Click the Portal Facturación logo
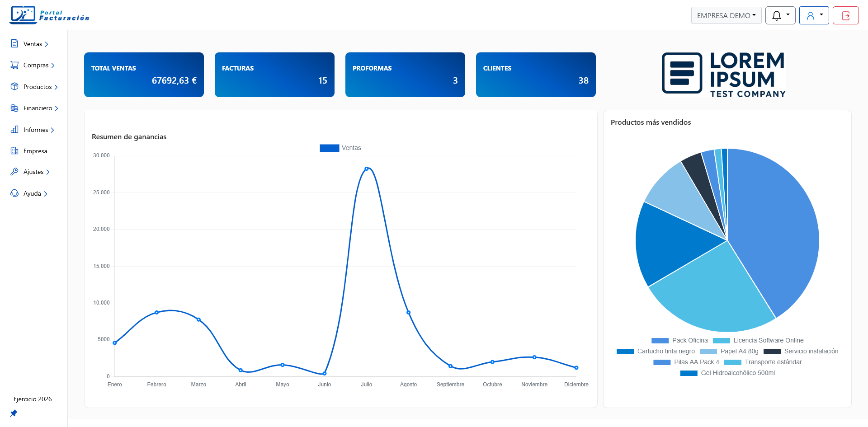Viewport: 868px width, 427px height. pyautogui.click(x=49, y=14)
